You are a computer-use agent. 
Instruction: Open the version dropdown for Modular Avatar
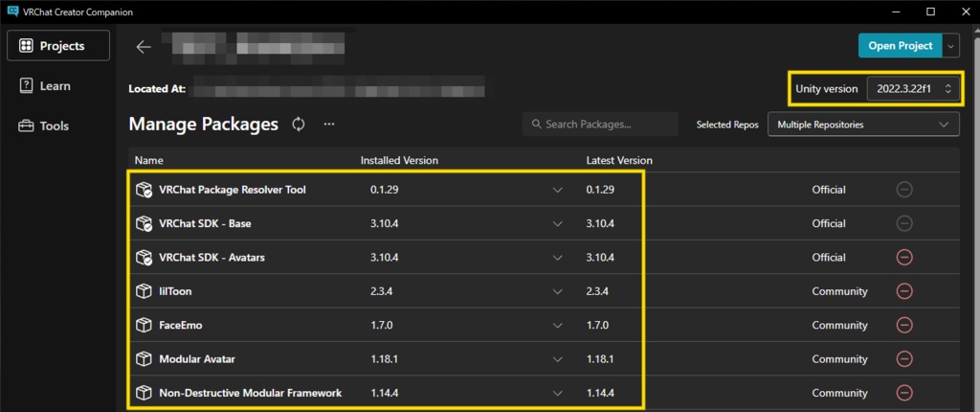(558, 358)
